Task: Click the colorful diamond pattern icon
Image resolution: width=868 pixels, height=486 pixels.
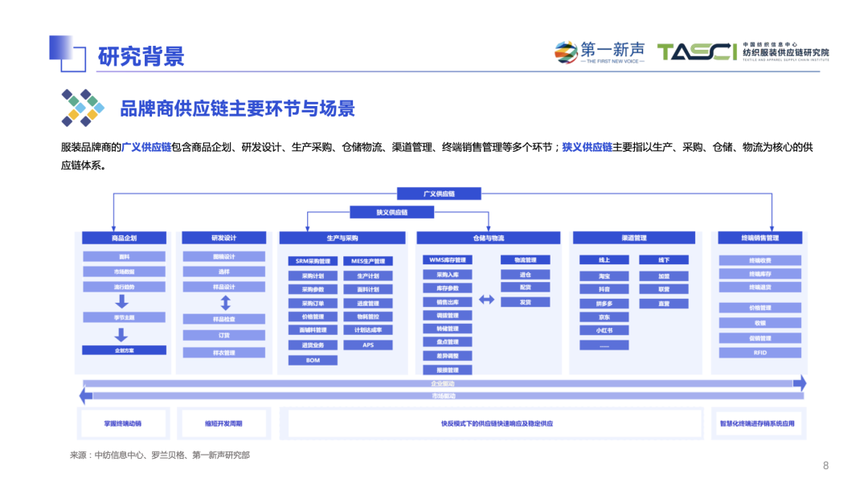Action: 83,108
